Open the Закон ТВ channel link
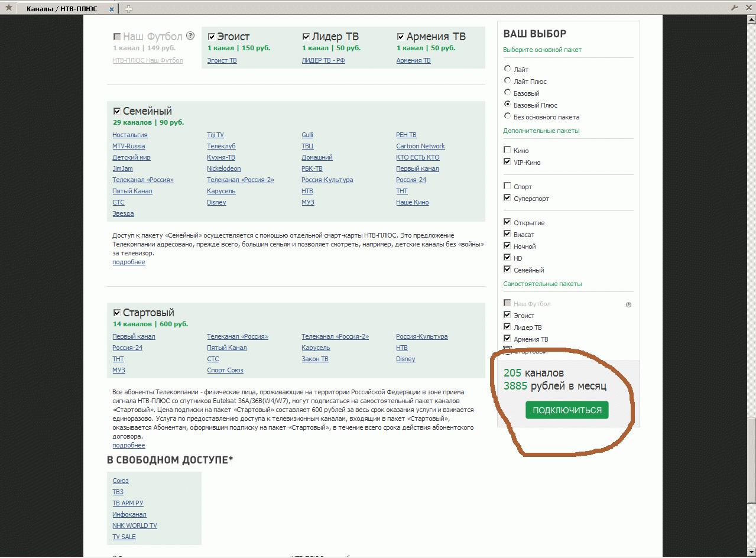This screenshot has width=756, height=558. 315,359
